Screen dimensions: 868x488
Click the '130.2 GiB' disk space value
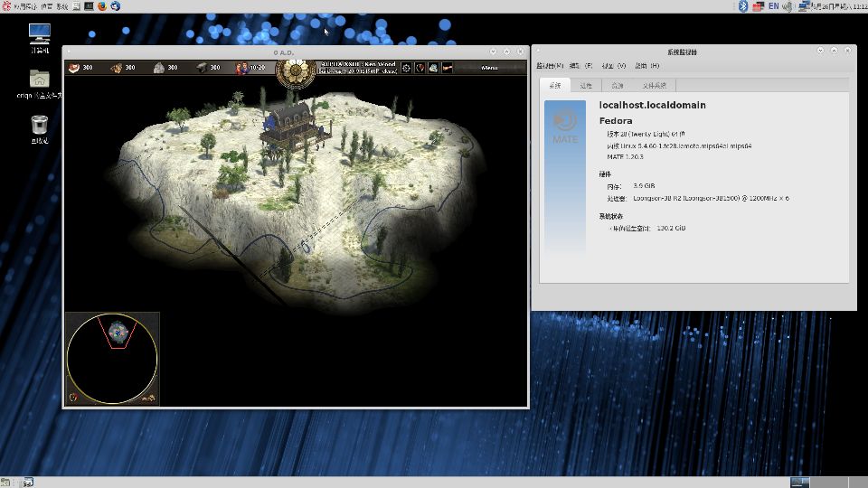click(x=671, y=228)
